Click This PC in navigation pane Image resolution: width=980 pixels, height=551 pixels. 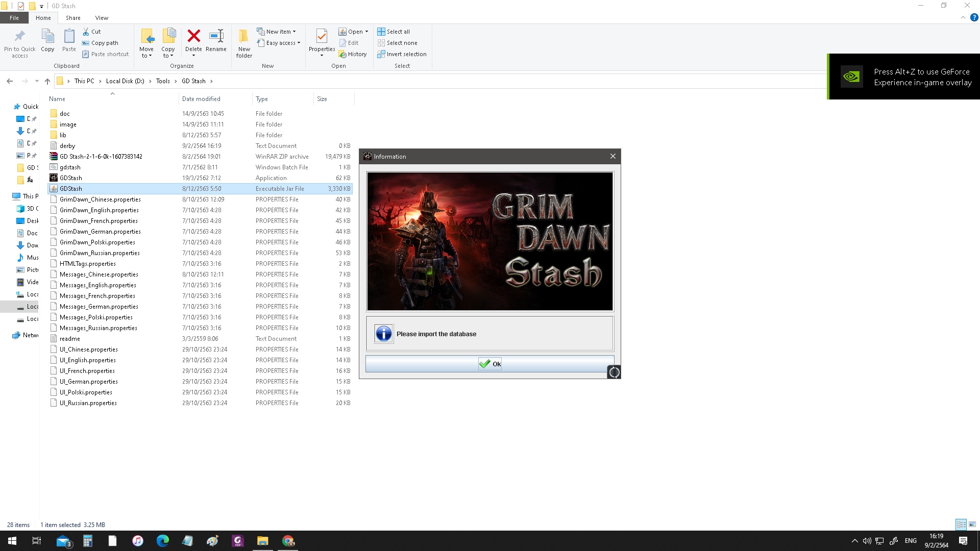[x=26, y=196]
